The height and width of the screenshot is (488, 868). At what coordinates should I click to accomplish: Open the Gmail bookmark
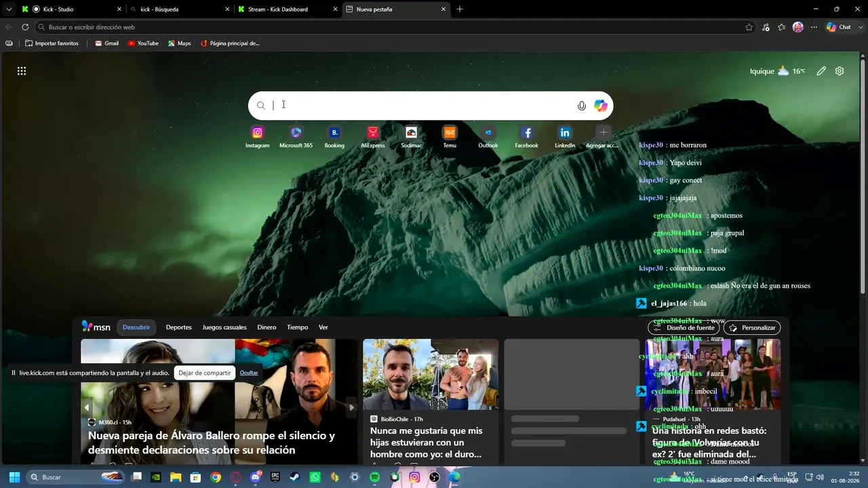[106, 43]
